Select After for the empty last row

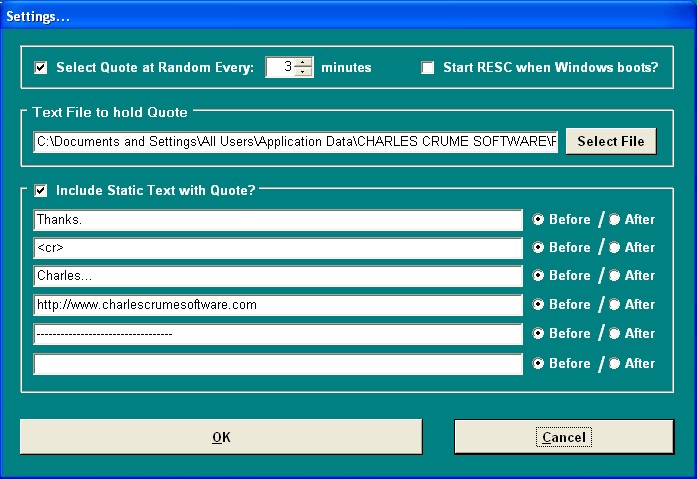coord(615,363)
